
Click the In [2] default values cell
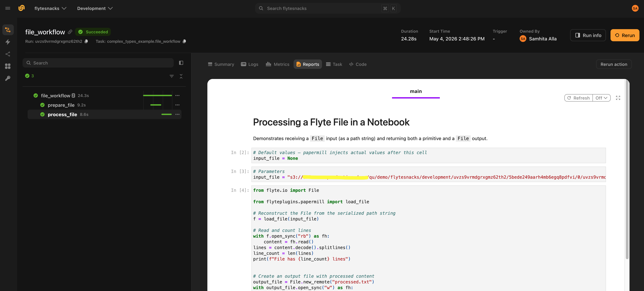(429, 155)
